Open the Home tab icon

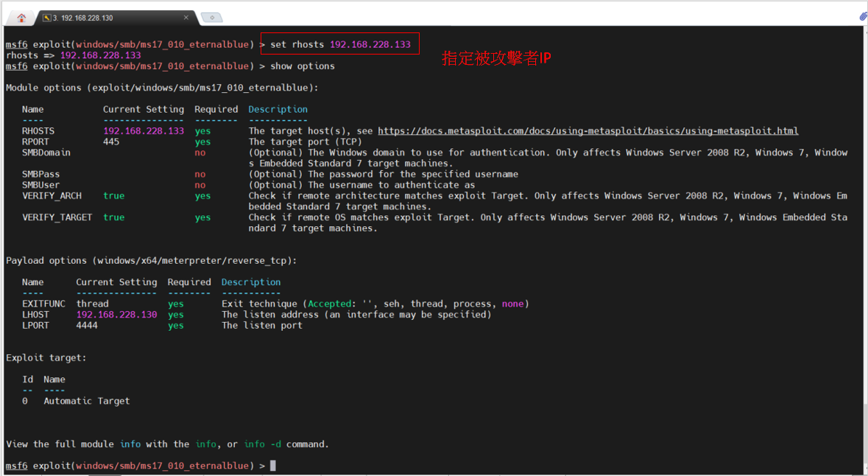click(21, 18)
